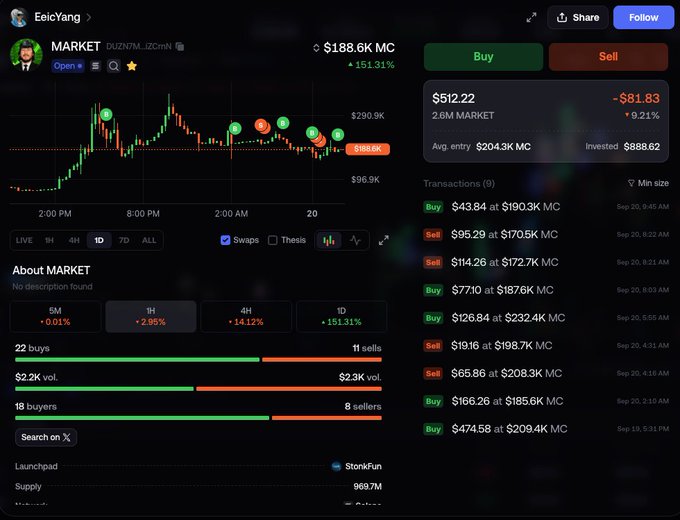Switch to line chart view
The height and width of the screenshot is (520, 680).
pyautogui.click(x=355, y=240)
